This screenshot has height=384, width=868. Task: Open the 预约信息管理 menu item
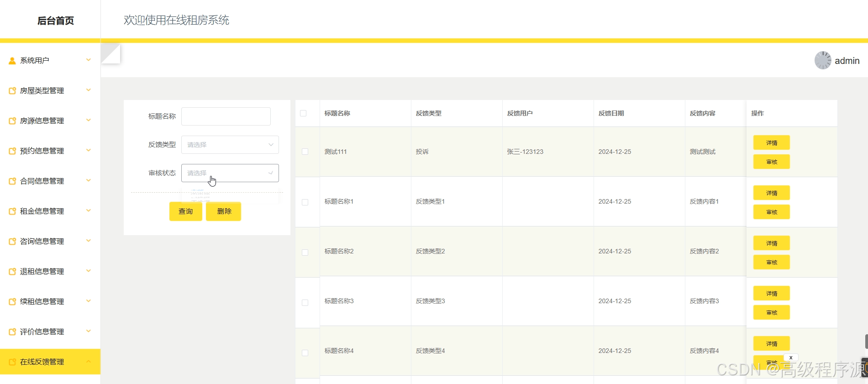coord(50,151)
